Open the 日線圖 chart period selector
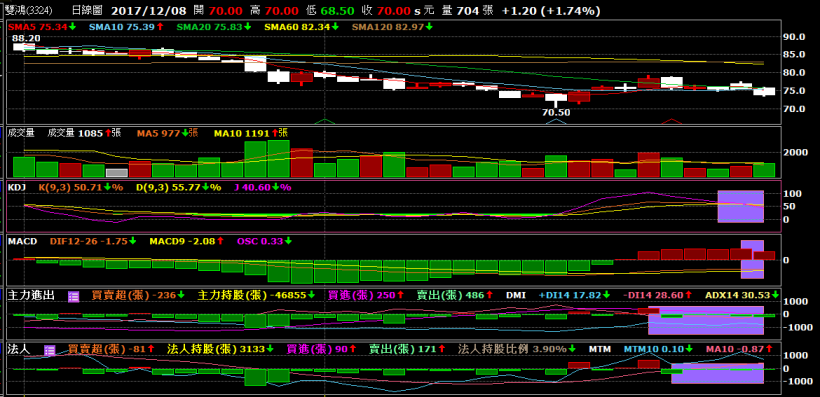The image size is (820, 397). coord(87,10)
